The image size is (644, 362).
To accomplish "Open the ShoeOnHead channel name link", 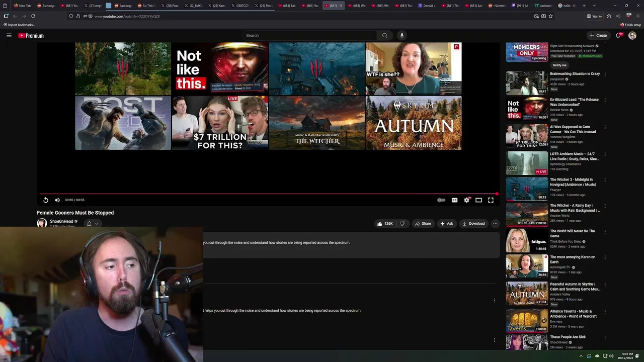I will click(61, 221).
